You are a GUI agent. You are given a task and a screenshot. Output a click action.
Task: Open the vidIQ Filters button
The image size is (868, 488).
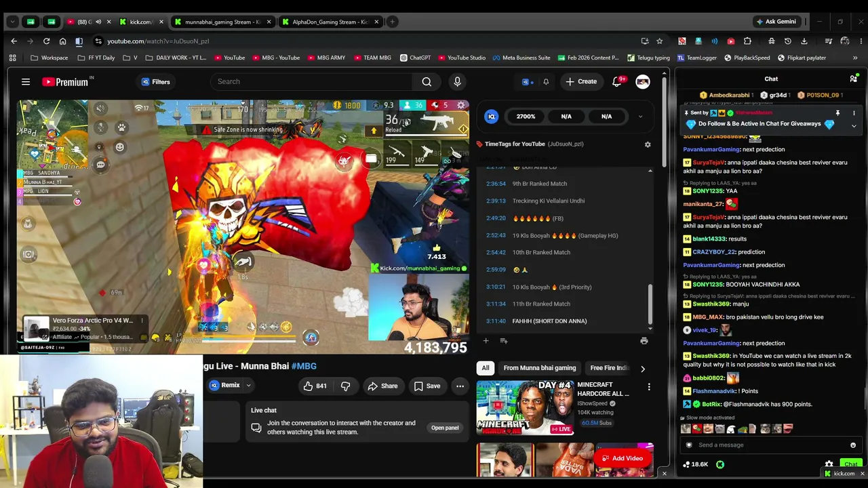[156, 82]
